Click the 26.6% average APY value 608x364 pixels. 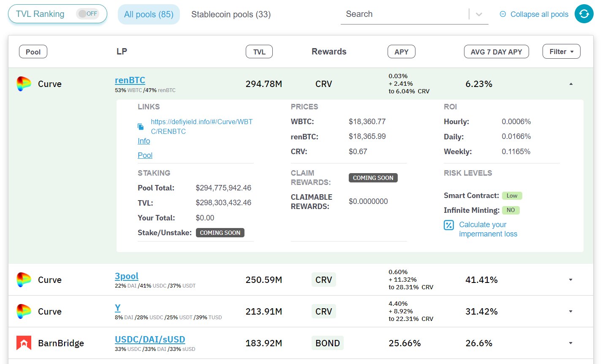click(x=479, y=343)
